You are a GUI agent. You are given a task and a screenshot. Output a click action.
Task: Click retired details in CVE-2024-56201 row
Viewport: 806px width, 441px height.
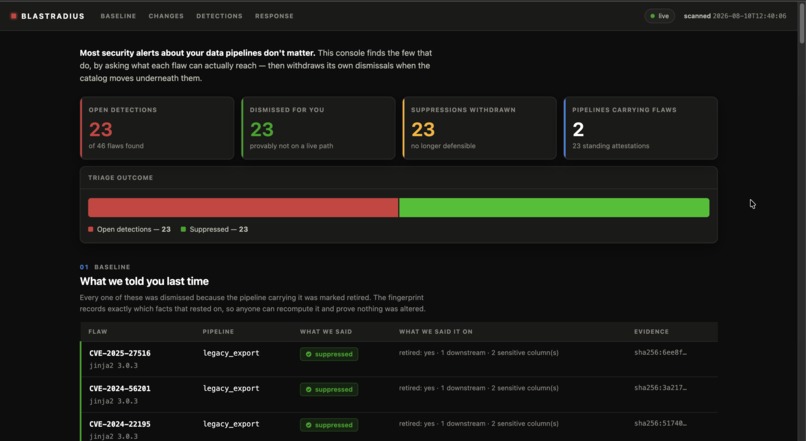click(x=479, y=388)
